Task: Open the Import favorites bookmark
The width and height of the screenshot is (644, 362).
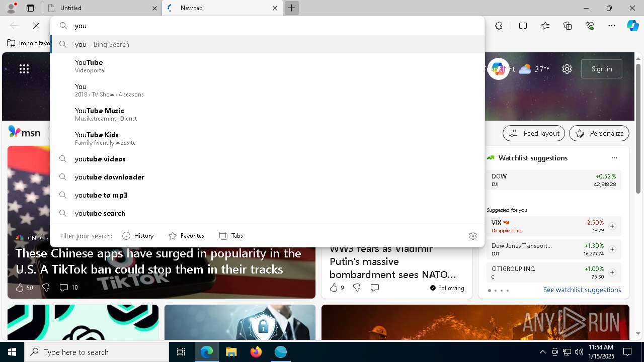Action: pos(29,43)
